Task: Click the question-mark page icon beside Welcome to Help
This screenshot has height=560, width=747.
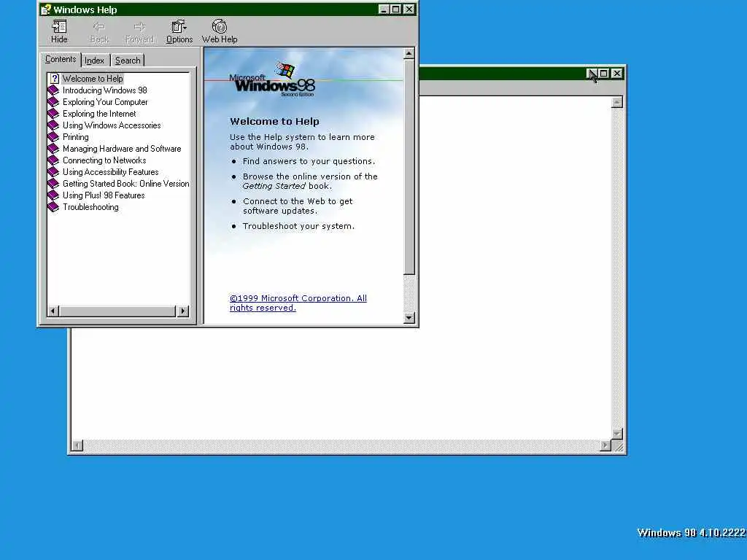Action: click(x=54, y=79)
